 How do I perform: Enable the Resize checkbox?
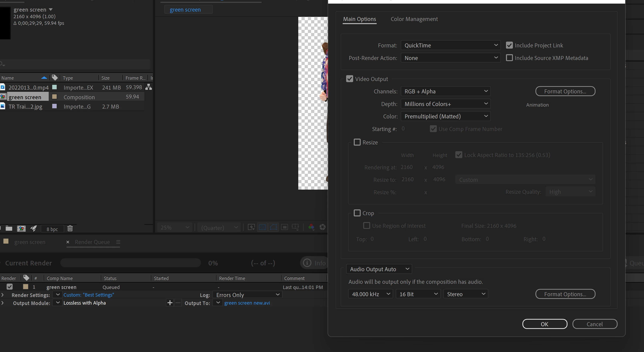click(357, 142)
